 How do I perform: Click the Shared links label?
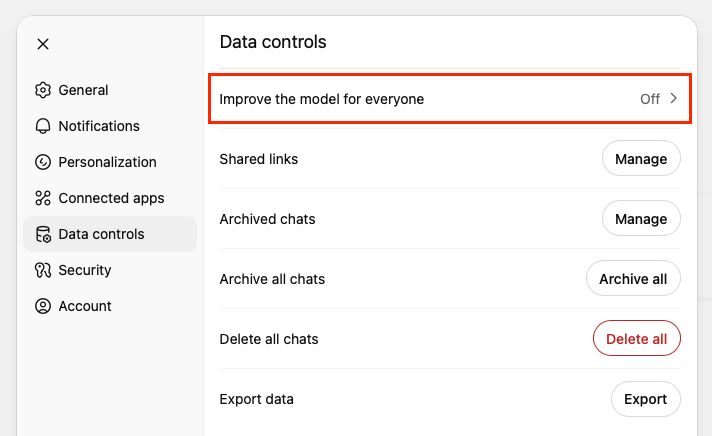258,159
